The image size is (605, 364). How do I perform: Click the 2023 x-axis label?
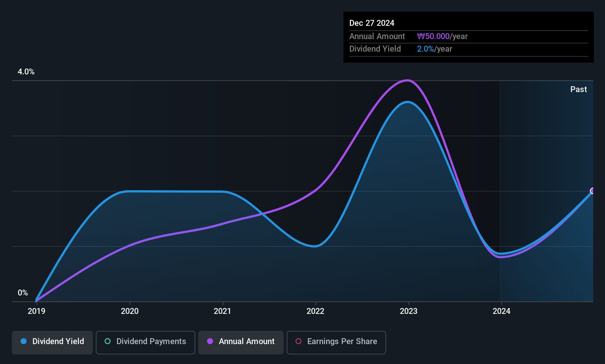[x=409, y=311]
